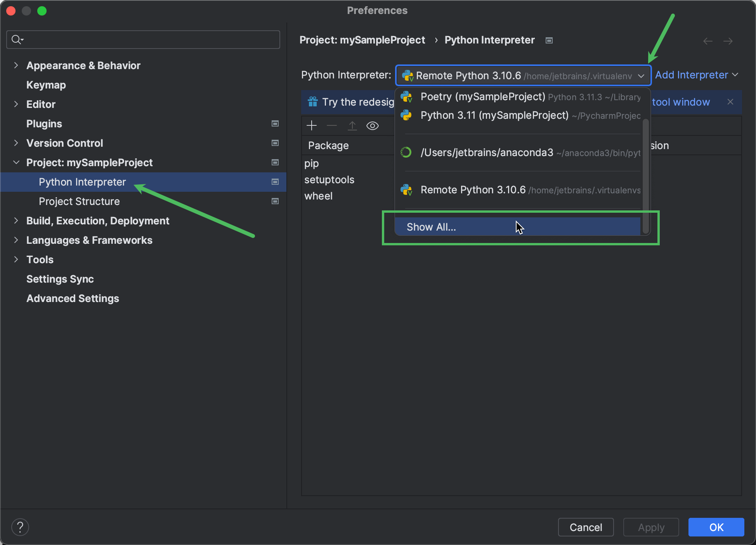Click the pip package row icon

click(312, 163)
